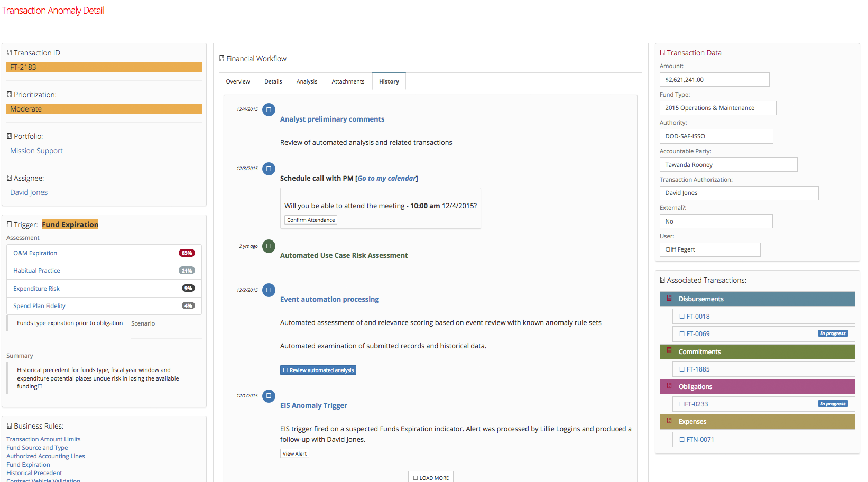Click the Fund Type field

718,108
